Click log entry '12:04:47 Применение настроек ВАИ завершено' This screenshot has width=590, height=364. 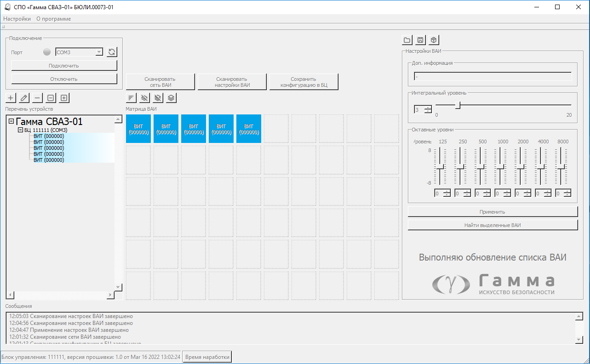point(69,330)
